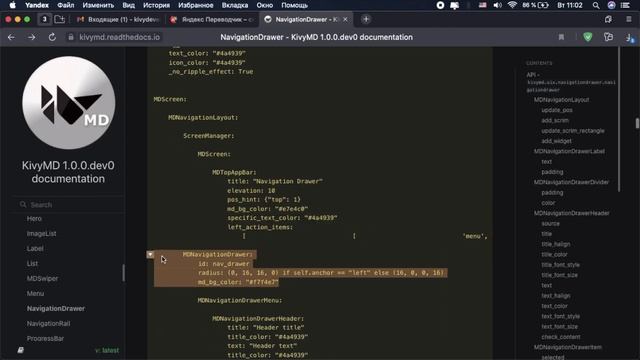Open the История menu
Viewport: 640px width, 360px height.
pyautogui.click(x=156, y=5)
